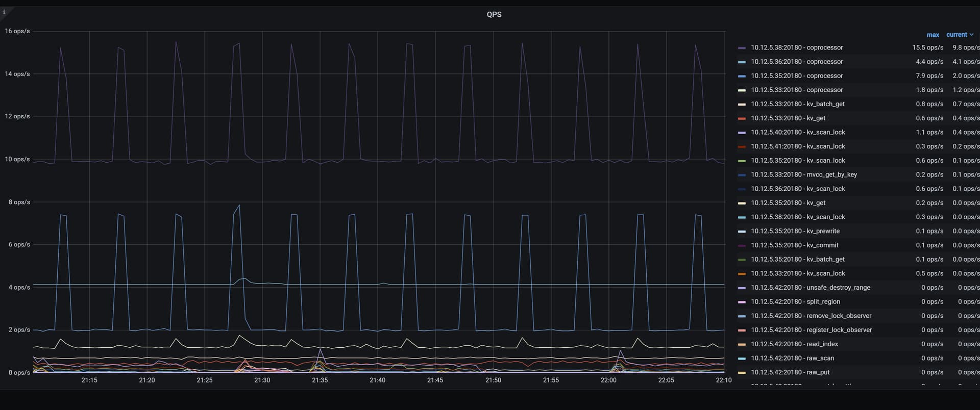
Task: Click color swatch for 10.12.5.42 raw_put series
Action: 742,373
